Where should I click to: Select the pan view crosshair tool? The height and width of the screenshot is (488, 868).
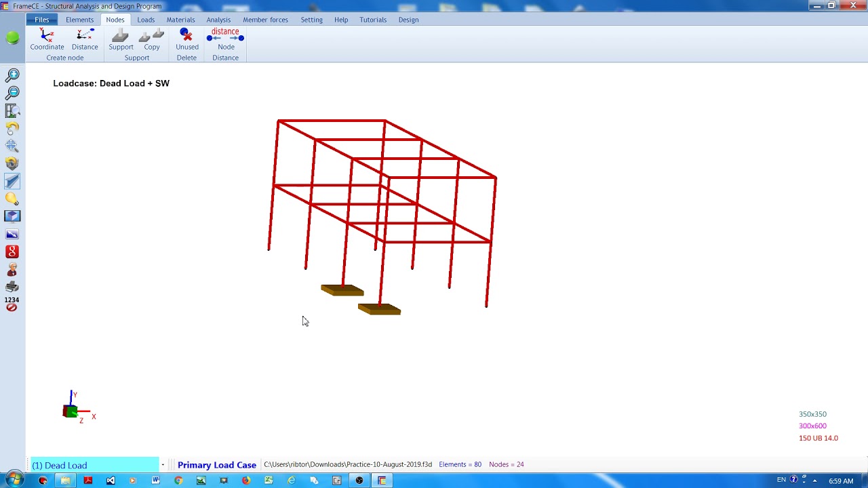click(x=12, y=146)
